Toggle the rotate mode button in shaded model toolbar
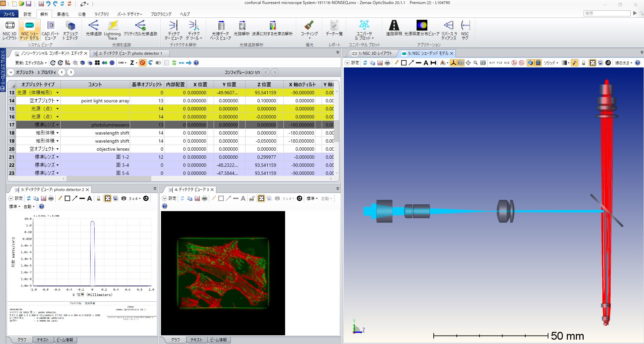Viewport: 644px width, 344px height. coord(461,63)
